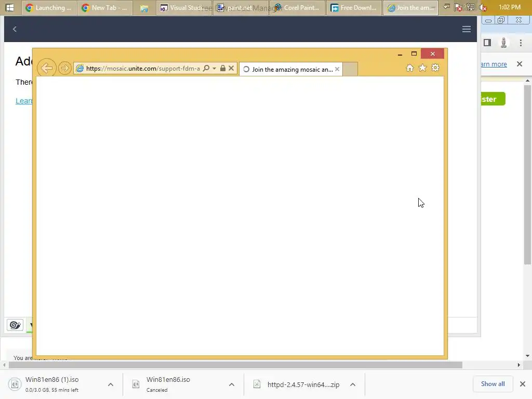Switch to 'Join the am...' IE taskbar item
Screen dimensions: 532x399
click(x=410, y=8)
